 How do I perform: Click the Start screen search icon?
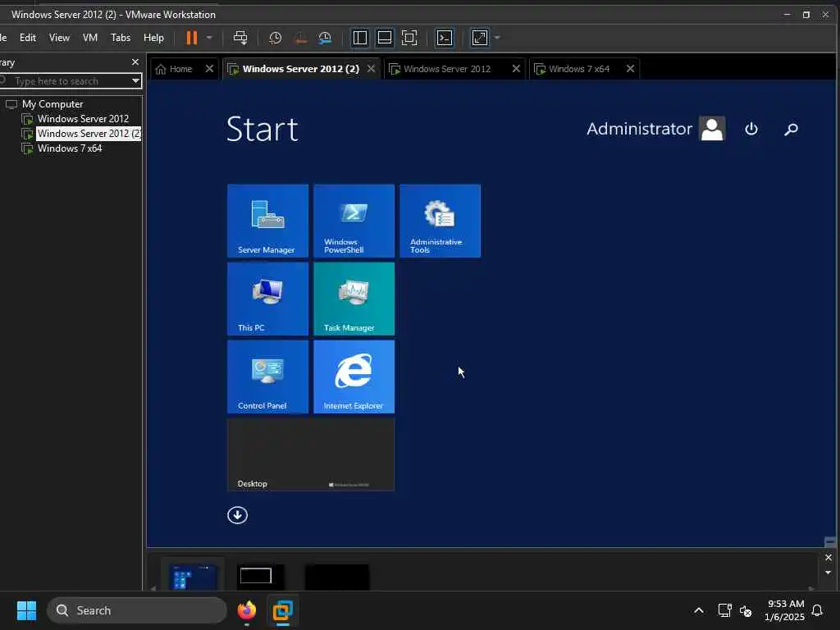[x=792, y=129]
